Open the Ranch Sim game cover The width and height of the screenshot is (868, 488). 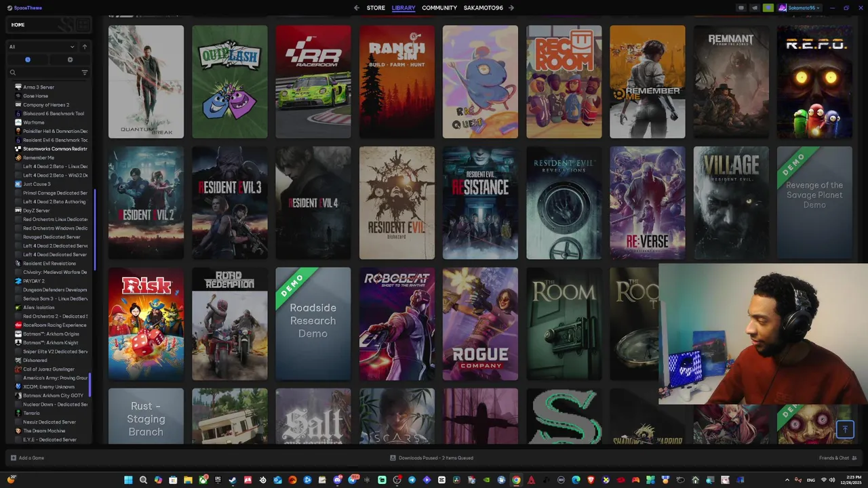pos(397,81)
